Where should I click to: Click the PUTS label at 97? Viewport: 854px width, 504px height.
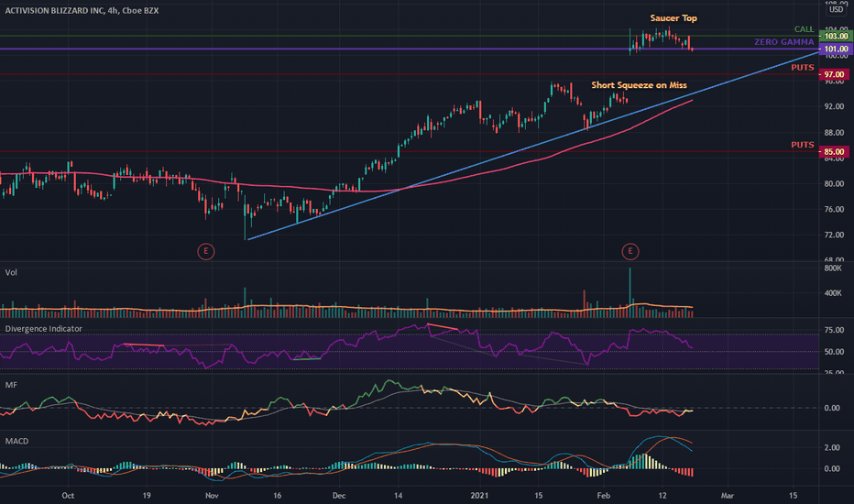click(803, 68)
